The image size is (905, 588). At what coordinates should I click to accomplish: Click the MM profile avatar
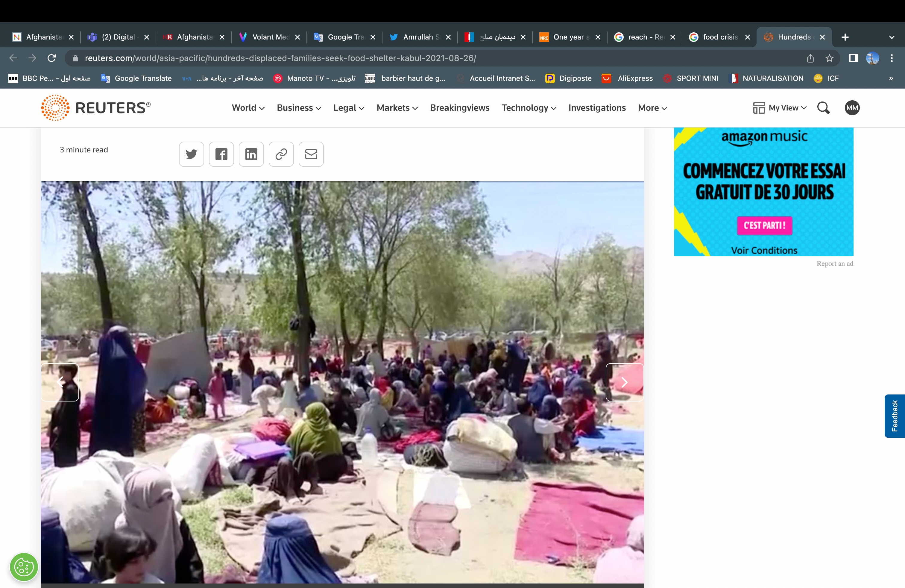[x=852, y=108]
